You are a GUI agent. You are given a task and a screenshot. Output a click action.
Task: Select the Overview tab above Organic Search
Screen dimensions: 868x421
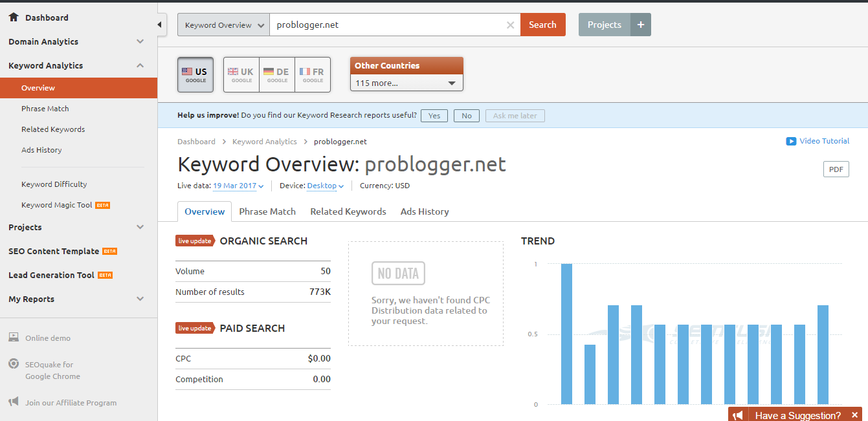pos(205,211)
